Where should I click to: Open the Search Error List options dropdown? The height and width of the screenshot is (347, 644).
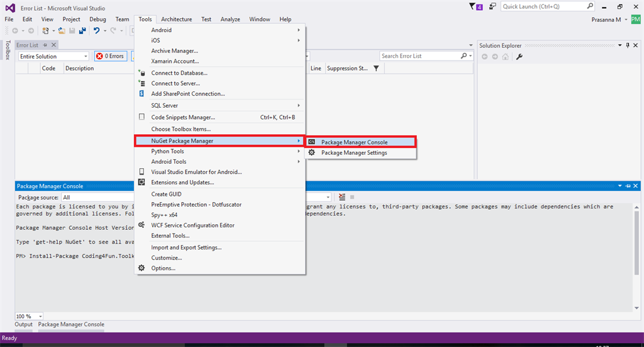[470, 56]
